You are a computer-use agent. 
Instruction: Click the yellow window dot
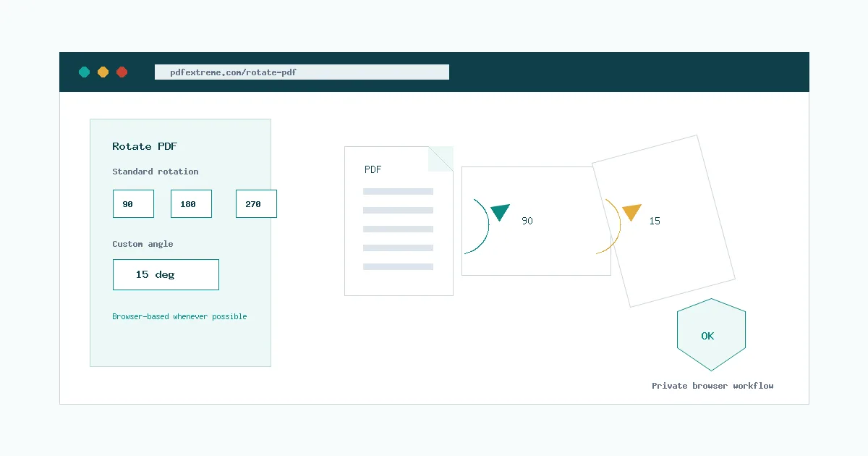click(x=103, y=72)
